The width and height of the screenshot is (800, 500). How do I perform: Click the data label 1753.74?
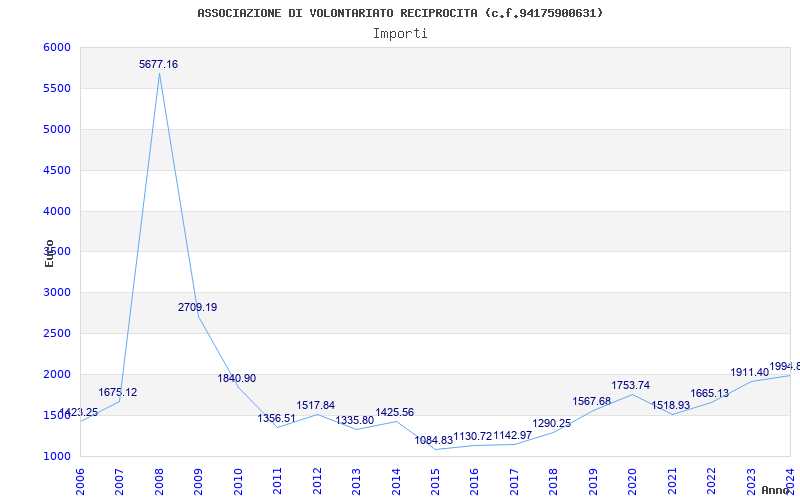point(631,385)
